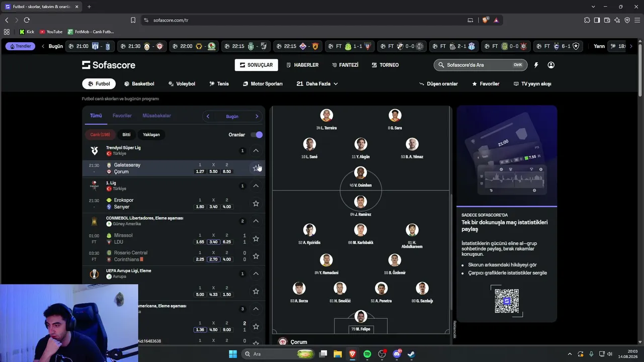Reload the page in browser
The image size is (644, 362).
click(x=27, y=20)
